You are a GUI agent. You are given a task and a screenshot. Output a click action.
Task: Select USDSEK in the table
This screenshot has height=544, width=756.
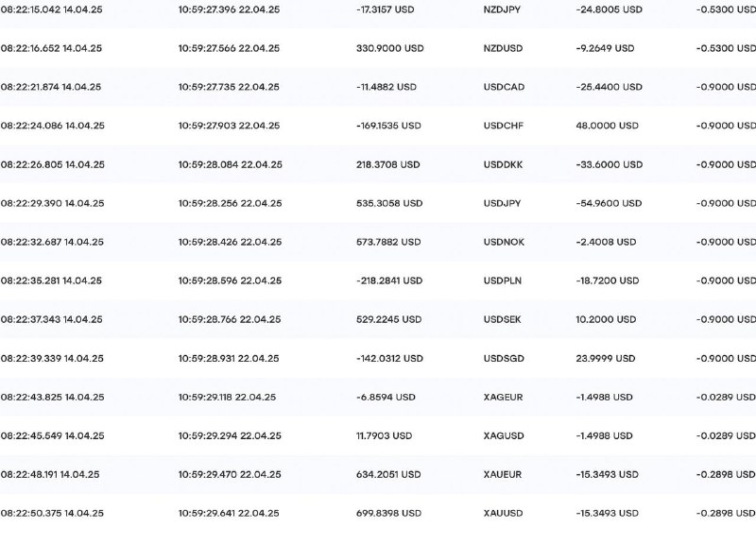pos(503,319)
